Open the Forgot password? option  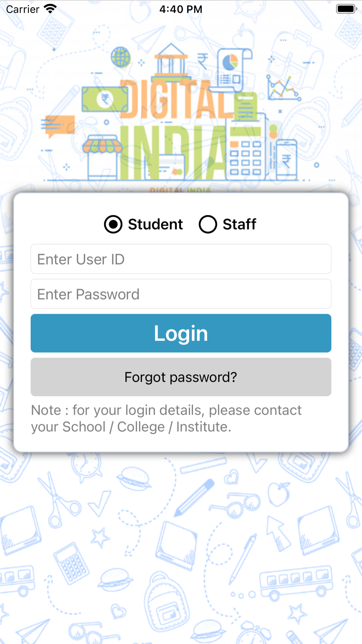pos(181,377)
